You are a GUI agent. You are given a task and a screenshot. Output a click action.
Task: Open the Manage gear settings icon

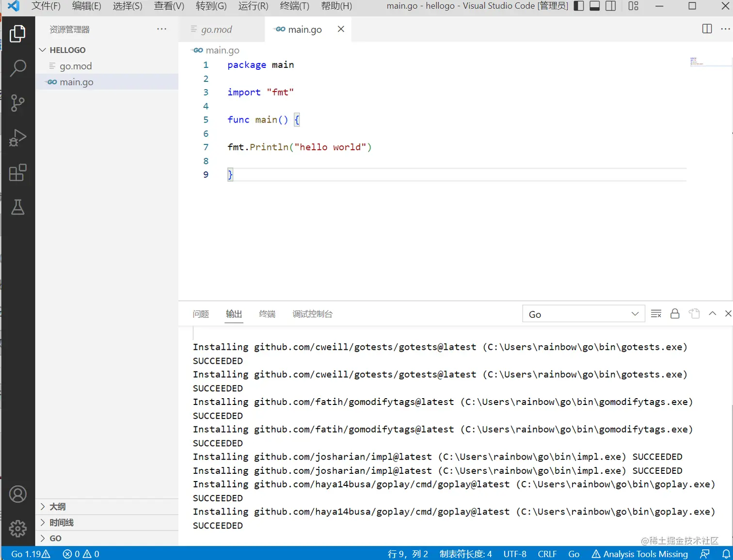coord(17,529)
